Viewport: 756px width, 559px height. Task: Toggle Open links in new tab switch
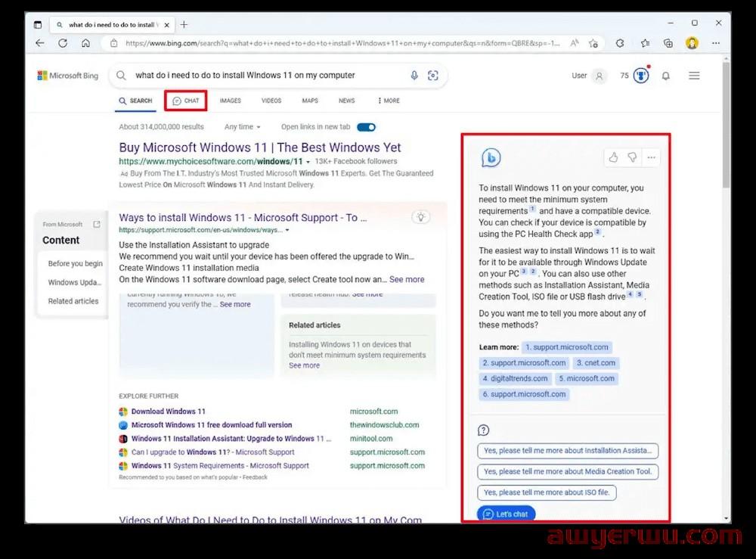tap(367, 127)
